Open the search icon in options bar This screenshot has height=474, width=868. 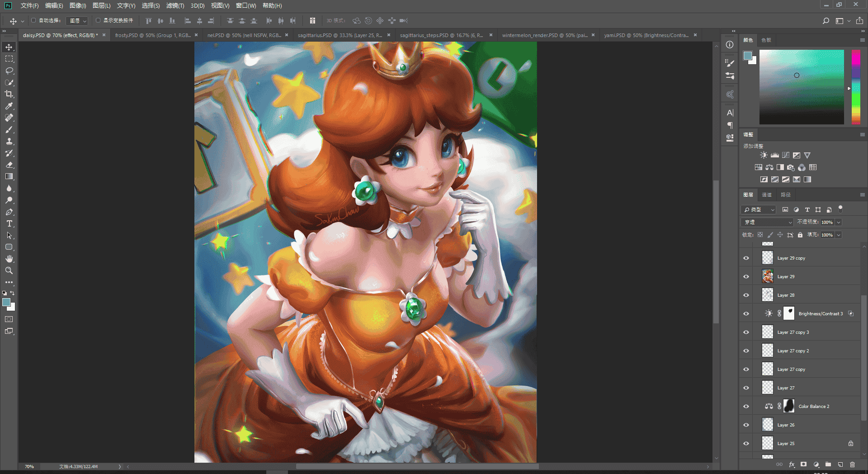826,21
